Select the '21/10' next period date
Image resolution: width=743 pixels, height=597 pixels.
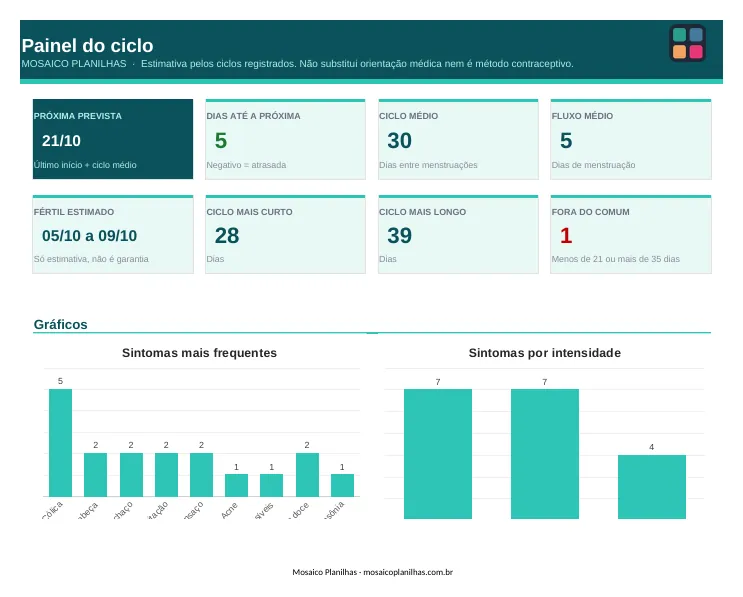pos(61,141)
